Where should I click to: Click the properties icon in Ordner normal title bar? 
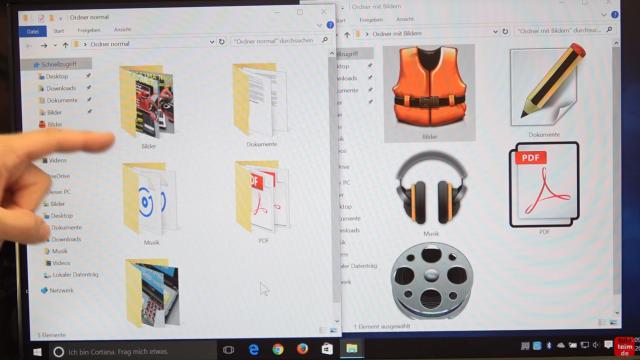pyautogui.click(x=41, y=18)
